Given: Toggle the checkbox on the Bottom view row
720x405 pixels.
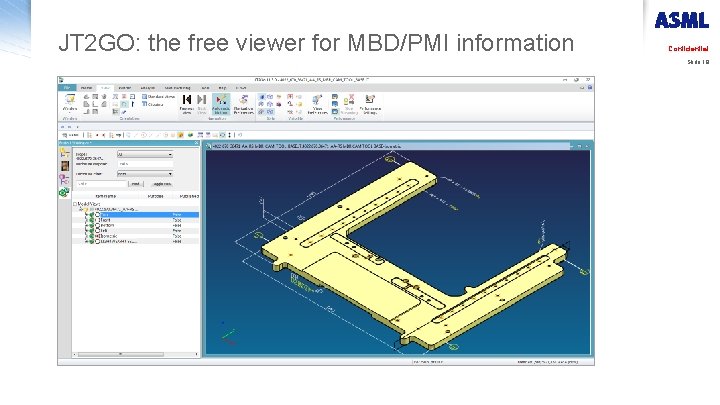Looking at the screenshot, I should coord(98,225).
